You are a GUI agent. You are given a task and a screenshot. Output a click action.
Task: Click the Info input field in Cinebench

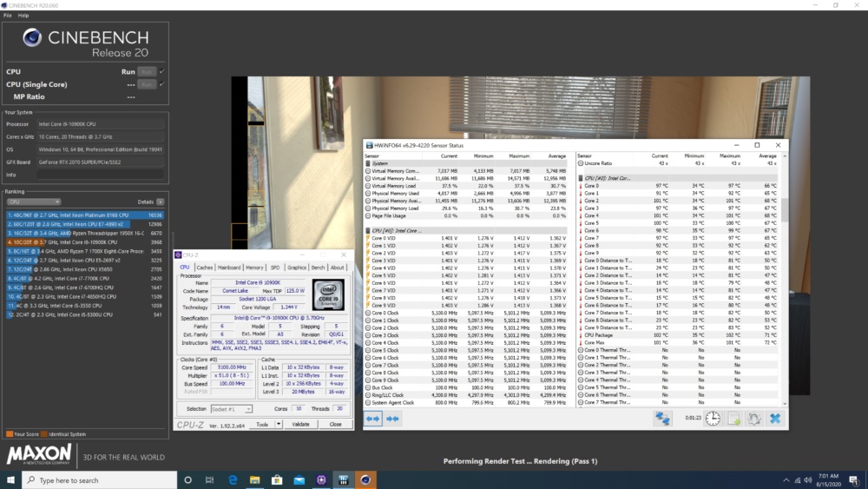point(100,175)
